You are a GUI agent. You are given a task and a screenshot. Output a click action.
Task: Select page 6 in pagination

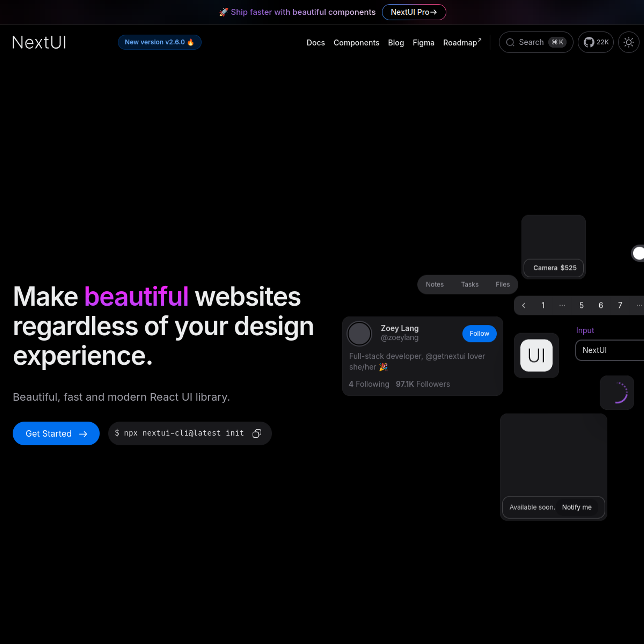tap(601, 305)
